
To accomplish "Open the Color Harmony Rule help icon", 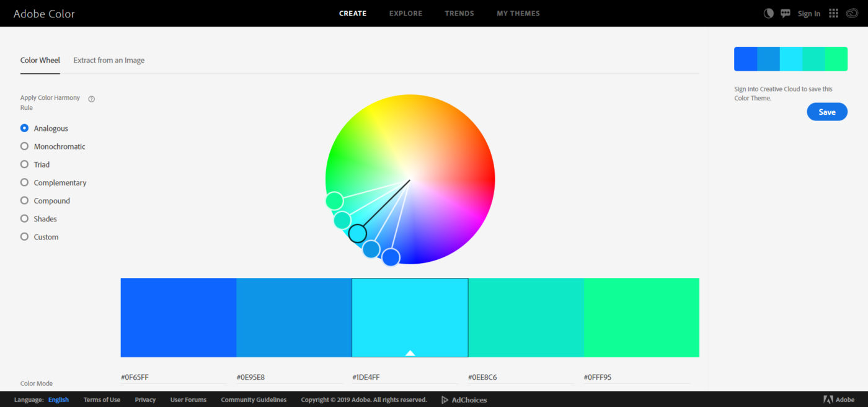I will tap(91, 98).
